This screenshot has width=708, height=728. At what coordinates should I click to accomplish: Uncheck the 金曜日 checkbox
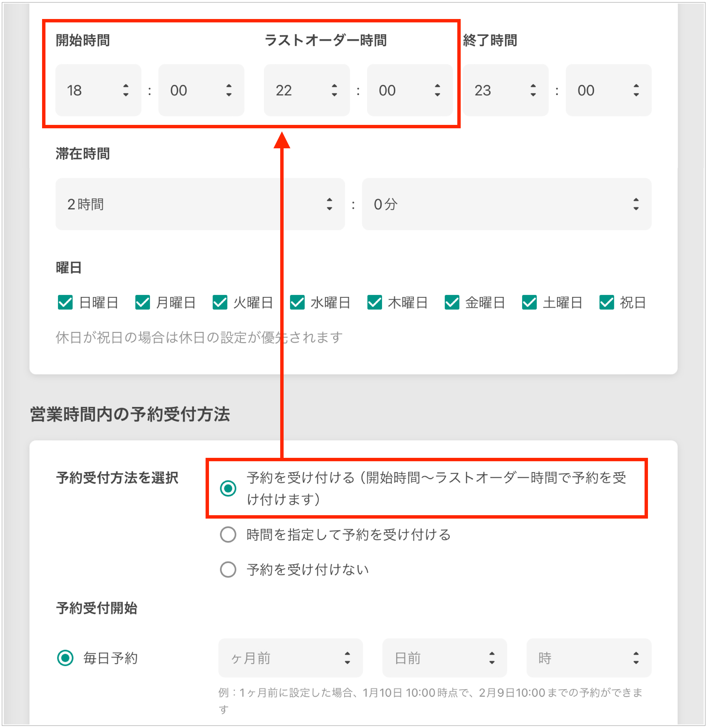point(452,302)
